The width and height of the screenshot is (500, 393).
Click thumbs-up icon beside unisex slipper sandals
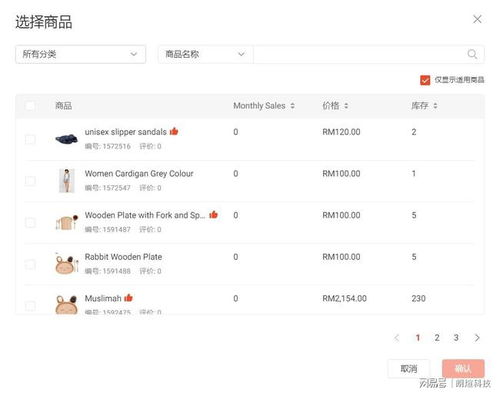pyautogui.click(x=174, y=132)
